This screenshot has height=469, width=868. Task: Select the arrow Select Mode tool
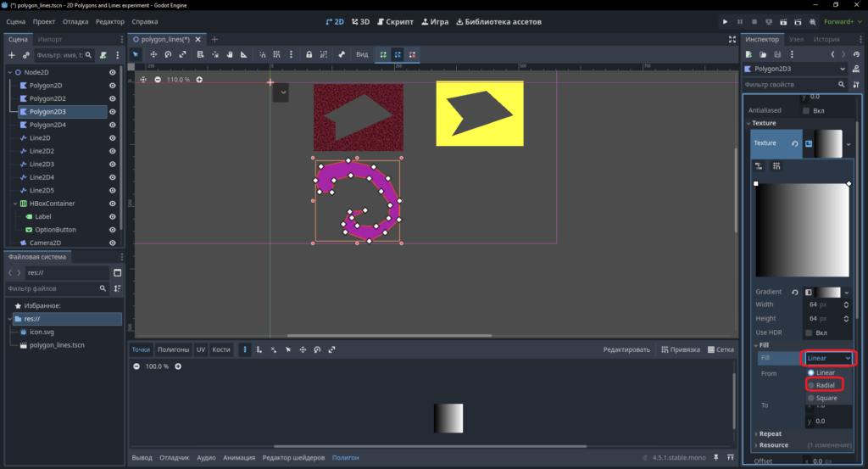tap(136, 54)
